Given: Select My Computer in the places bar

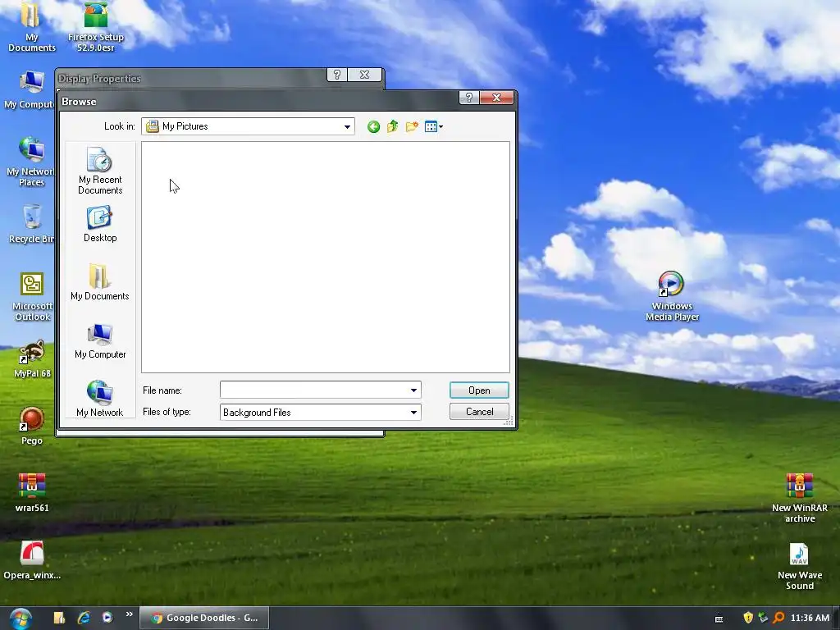Looking at the screenshot, I should click(x=100, y=340).
